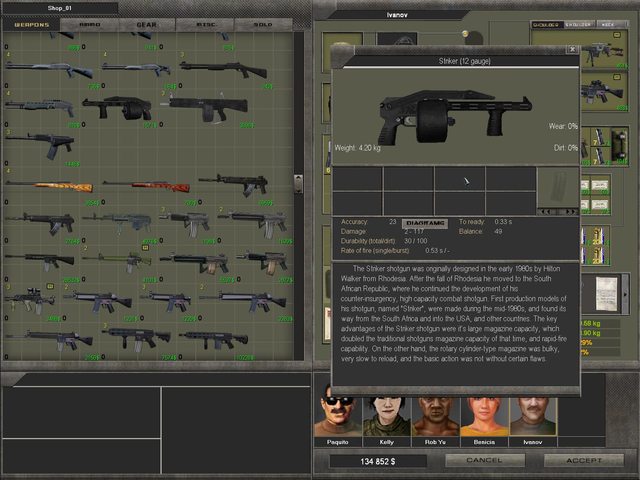Click the 134 852 $ money display
The width and height of the screenshot is (640, 480).
point(378,461)
